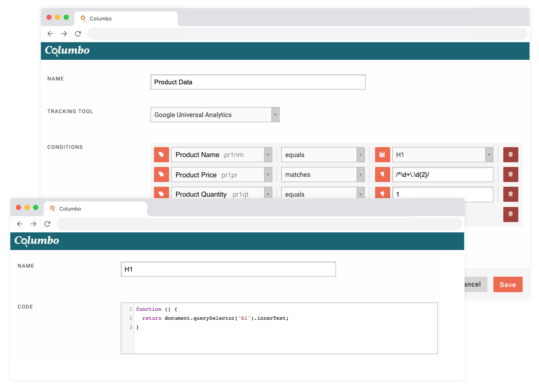Screen dimensions: 539x392
Task: Delete the fourth partially hidden condition
Action: click(x=510, y=214)
